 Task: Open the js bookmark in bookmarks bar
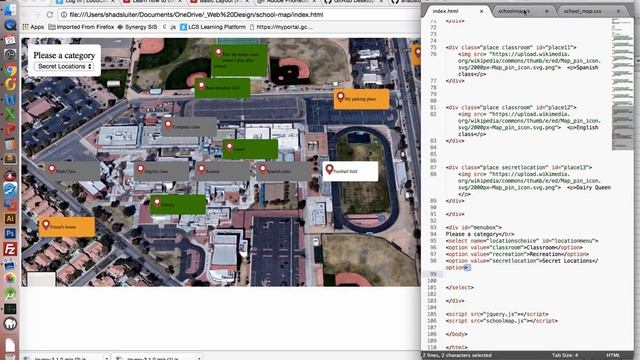(170, 27)
